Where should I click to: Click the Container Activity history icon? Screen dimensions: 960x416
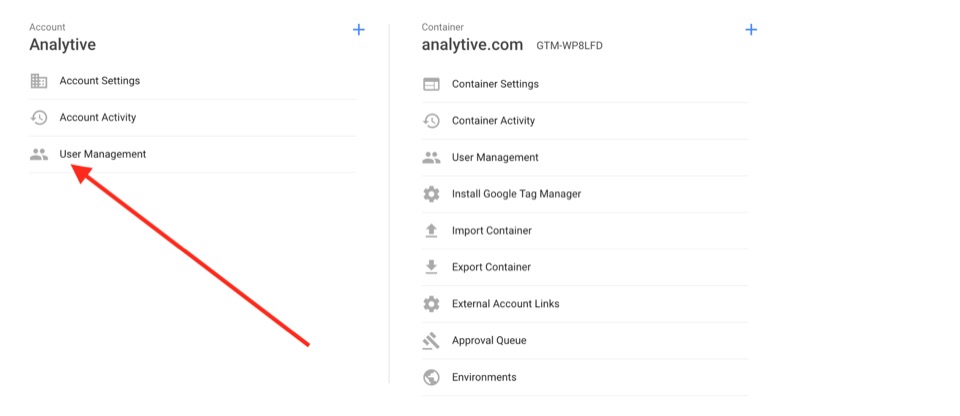431,121
